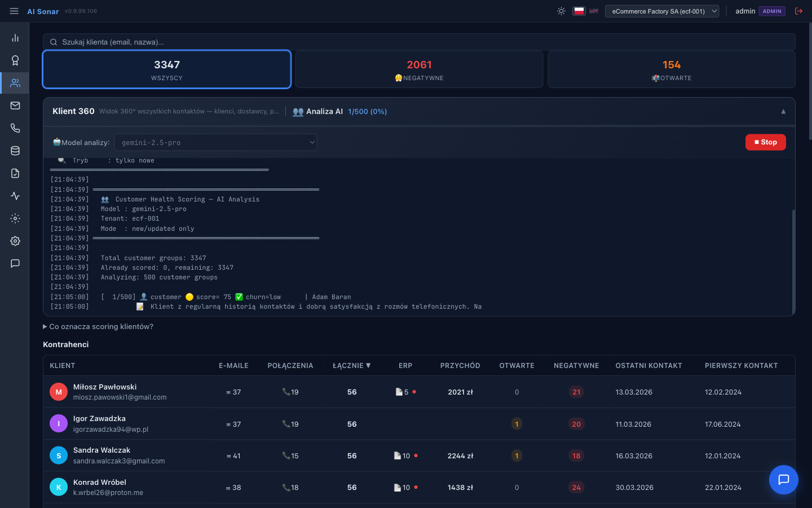Open the database section in sidebar
This screenshot has width=812, height=508.
(x=15, y=151)
